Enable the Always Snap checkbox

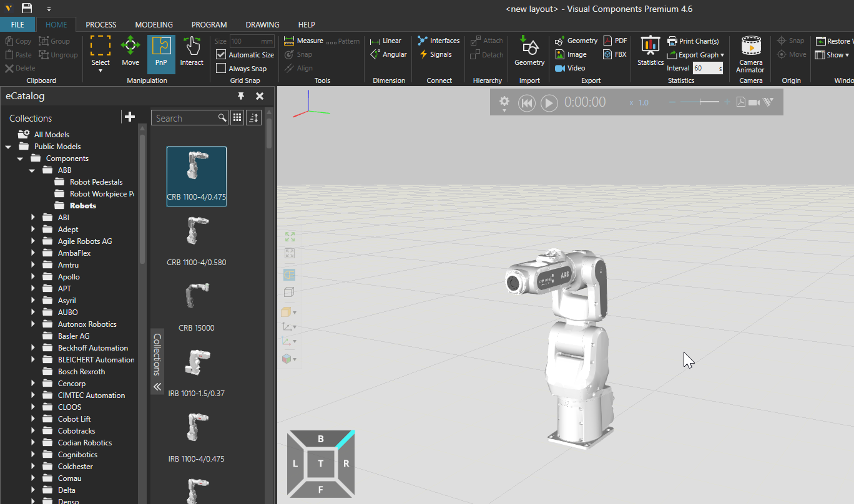click(221, 69)
